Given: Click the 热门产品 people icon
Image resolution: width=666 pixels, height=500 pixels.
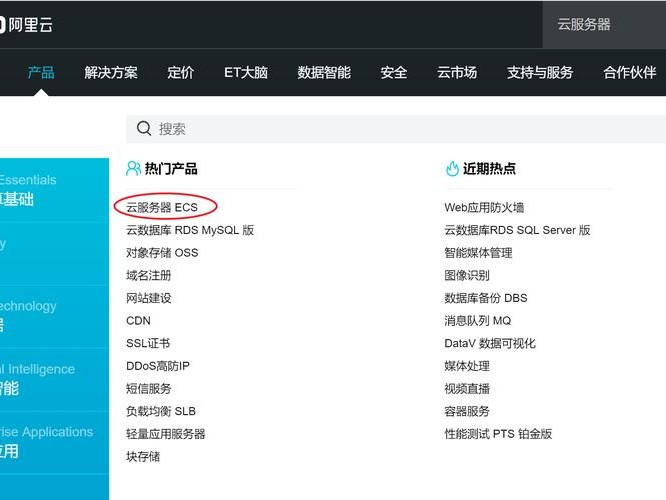Looking at the screenshot, I should click(133, 168).
